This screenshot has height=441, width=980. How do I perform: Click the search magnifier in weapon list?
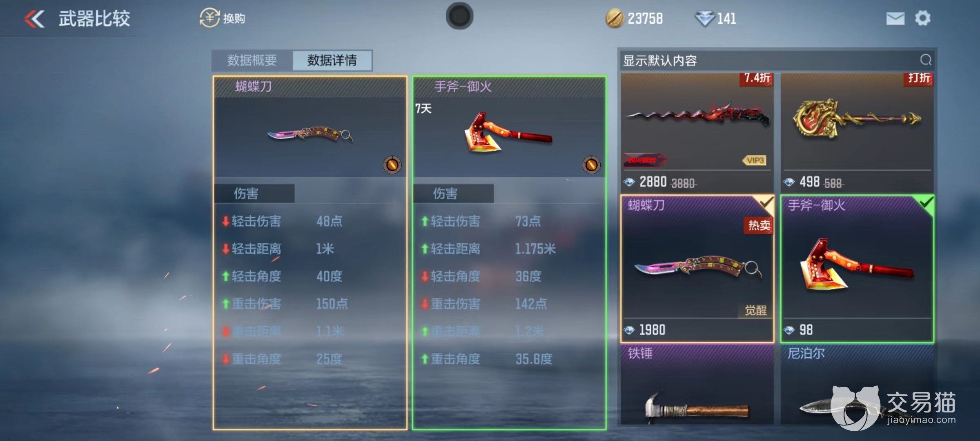point(926,60)
